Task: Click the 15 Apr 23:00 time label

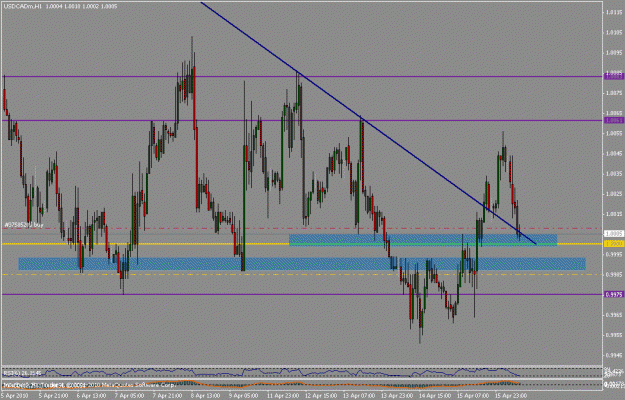Action: [512, 396]
